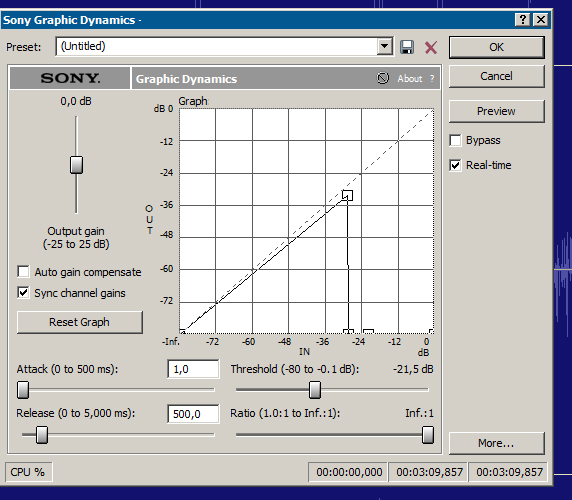The image size is (572, 500).
Task: Click the 00:00:00,000 time status field
Action: point(349,472)
